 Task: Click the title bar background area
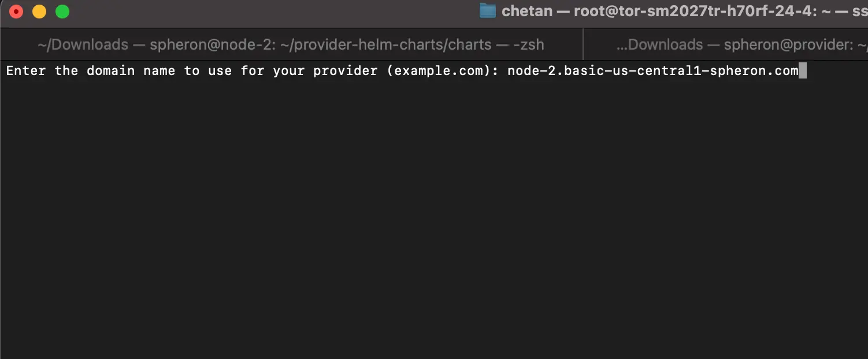click(289, 10)
